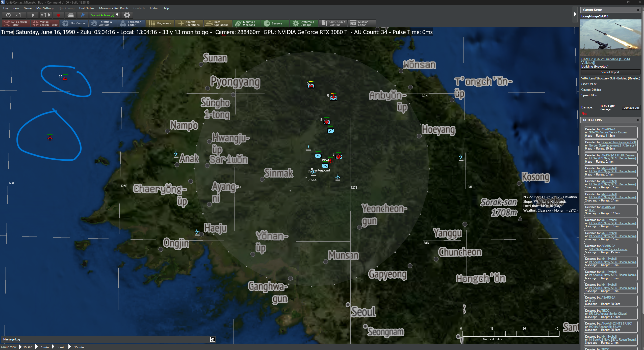The height and width of the screenshot is (350, 644).
Task: Expand the Message Log with its arrow icon
Action: (213, 339)
